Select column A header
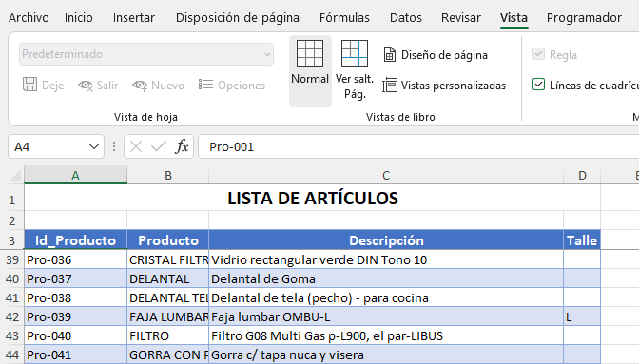The height and width of the screenshot is (364, 639). pyautogui.click(x=75, y=176)
